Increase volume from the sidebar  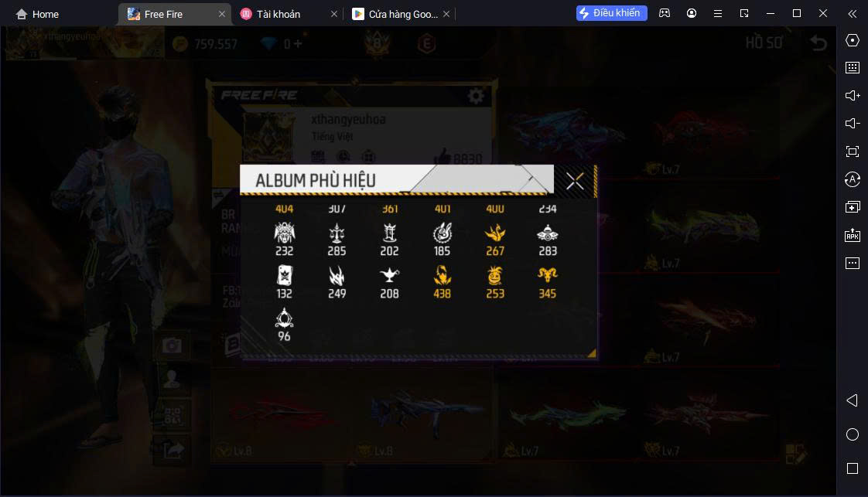pos(853,96)
